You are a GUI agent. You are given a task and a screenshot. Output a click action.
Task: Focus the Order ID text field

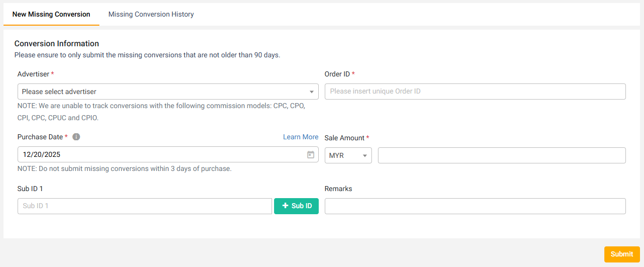click(x=475, y=92)
